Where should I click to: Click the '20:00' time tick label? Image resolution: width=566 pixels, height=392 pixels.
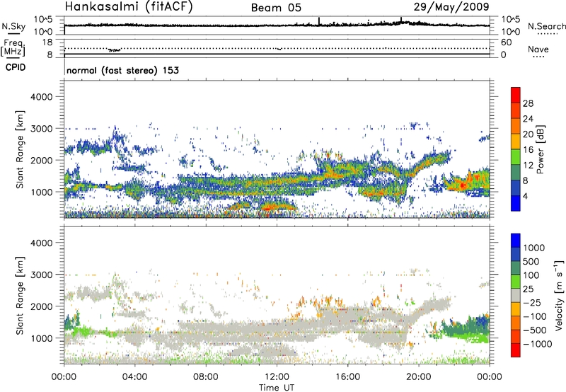(418, 377)
